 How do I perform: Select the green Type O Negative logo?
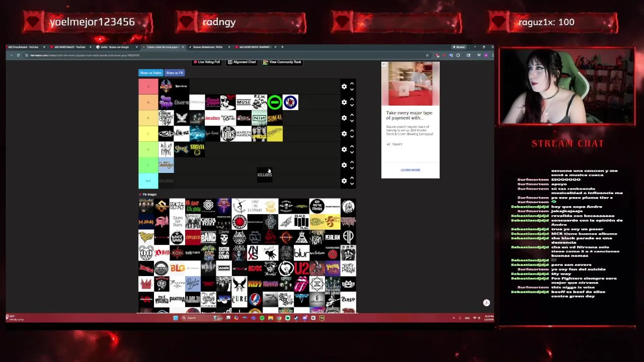click(275, 102)
